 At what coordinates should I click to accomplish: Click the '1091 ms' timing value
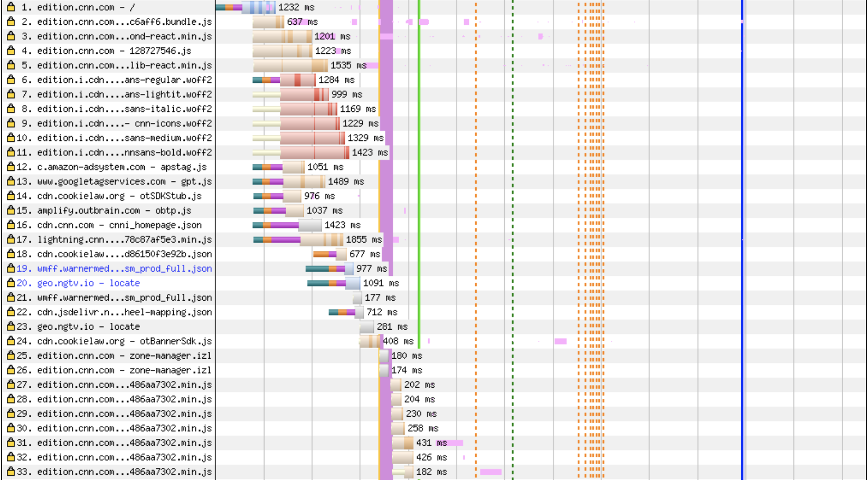pos(381,283)
